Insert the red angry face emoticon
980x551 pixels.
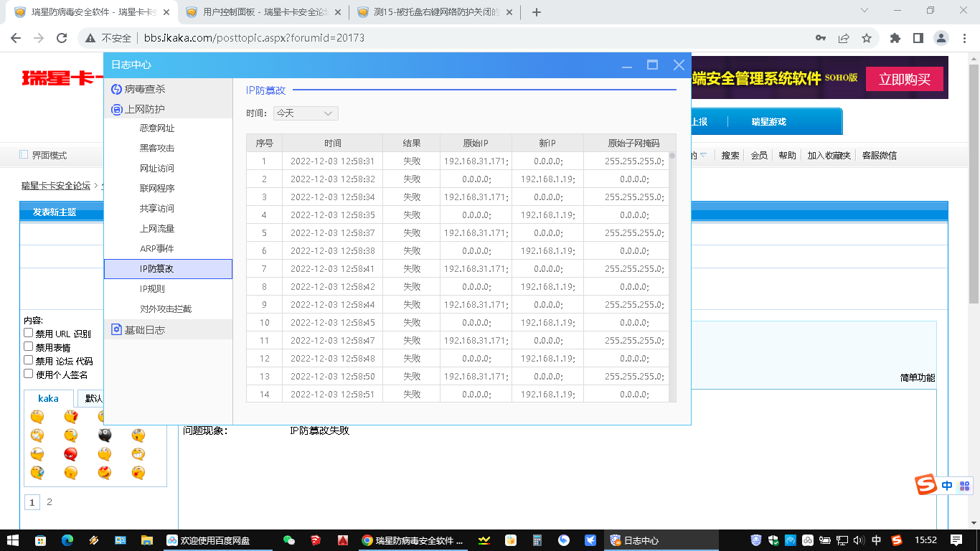71,453
